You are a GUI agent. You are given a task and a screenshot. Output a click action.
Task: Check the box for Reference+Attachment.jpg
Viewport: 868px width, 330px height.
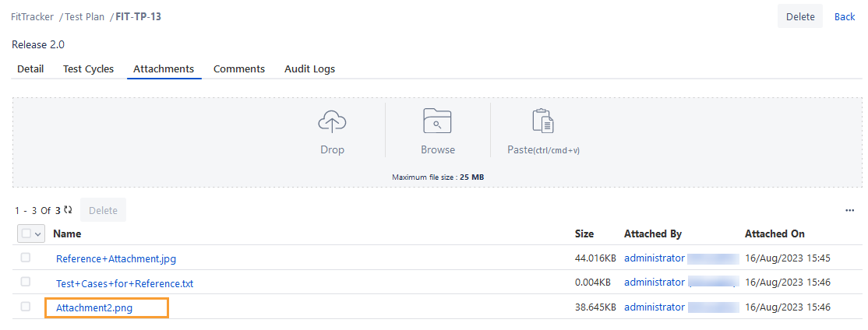click(26, 258)
